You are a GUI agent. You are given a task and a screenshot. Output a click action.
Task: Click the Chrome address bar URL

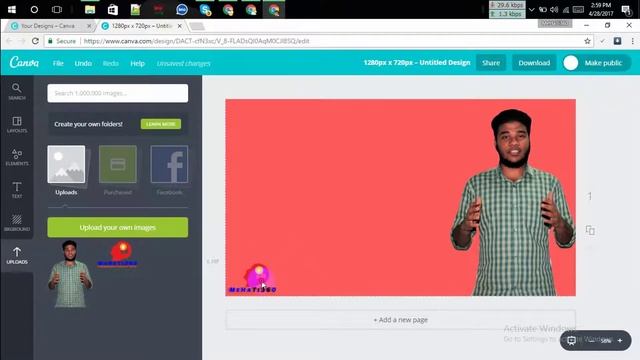click(196, 41)
